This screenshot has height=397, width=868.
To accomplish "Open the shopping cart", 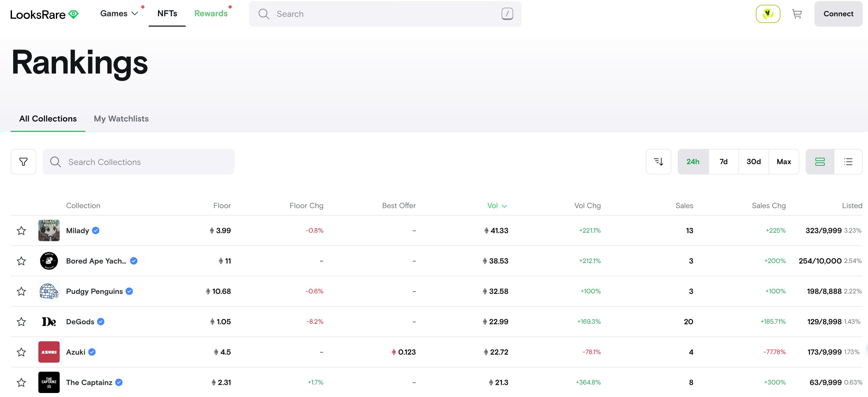I will pos(797,14).
